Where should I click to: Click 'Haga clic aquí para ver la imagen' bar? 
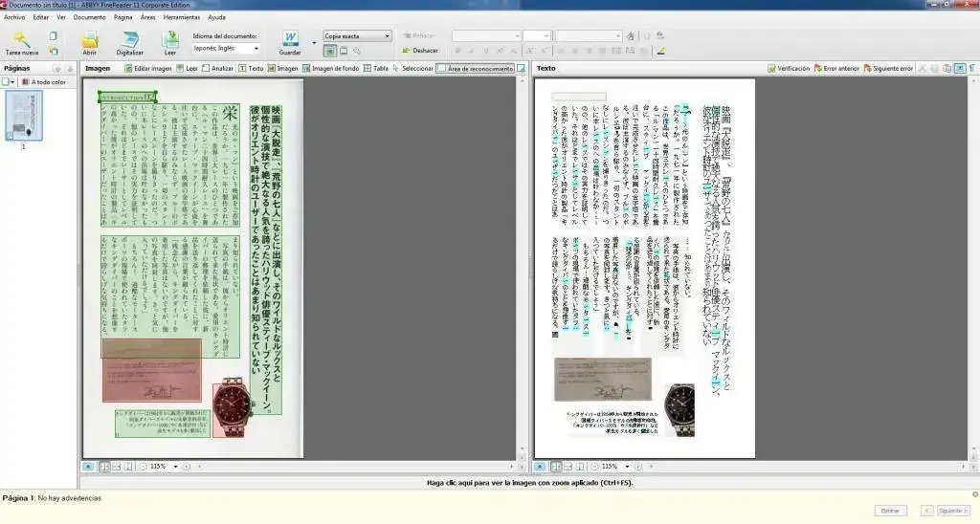tap(529, 483)
